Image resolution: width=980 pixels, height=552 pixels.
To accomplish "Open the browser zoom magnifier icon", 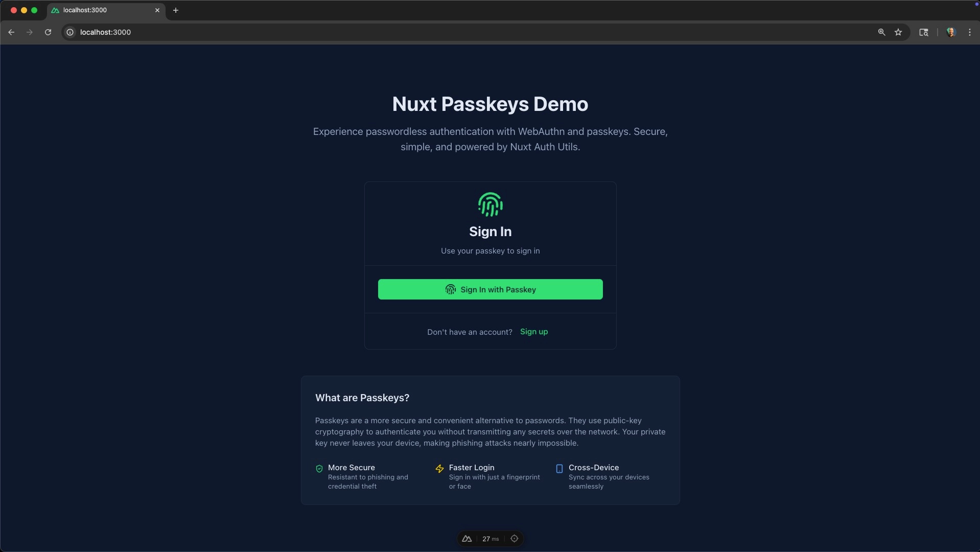I will tap(881, 32).
